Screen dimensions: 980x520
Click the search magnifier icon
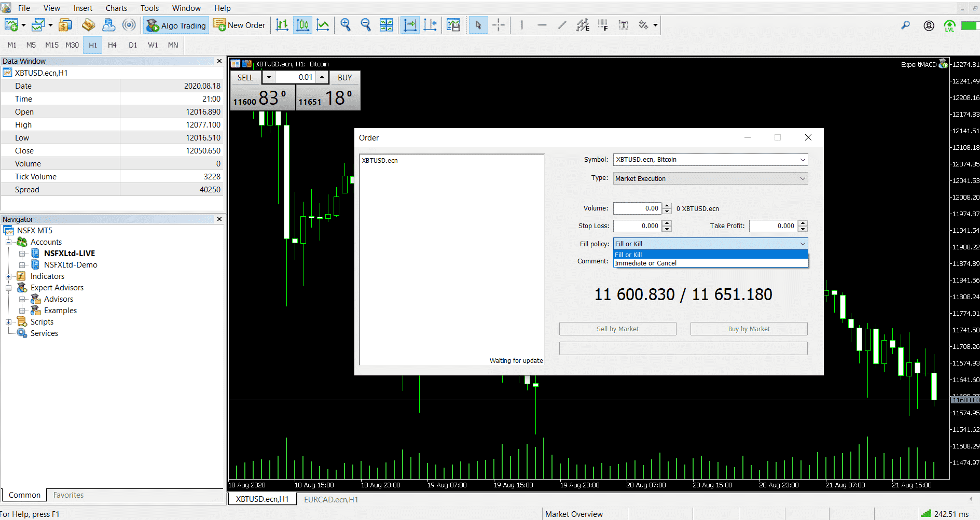(905, 25)
